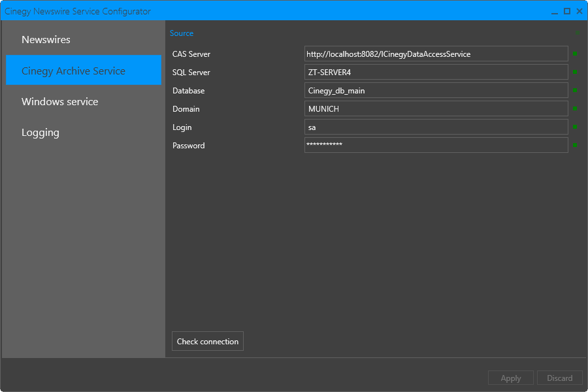Click the Database name field
The width and height of the screenshot is (588, 392).
click(436, 90)
